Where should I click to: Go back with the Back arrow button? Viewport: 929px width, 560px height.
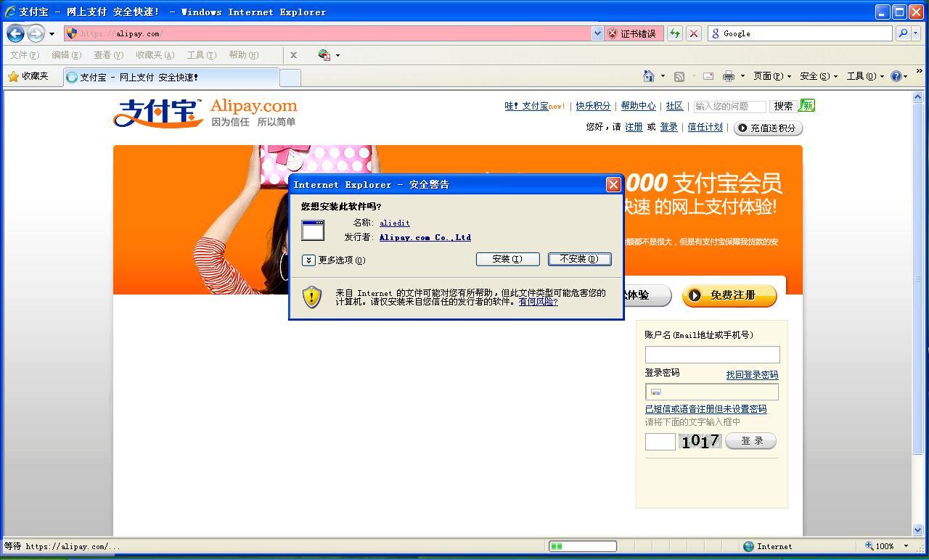click(16, 33)
